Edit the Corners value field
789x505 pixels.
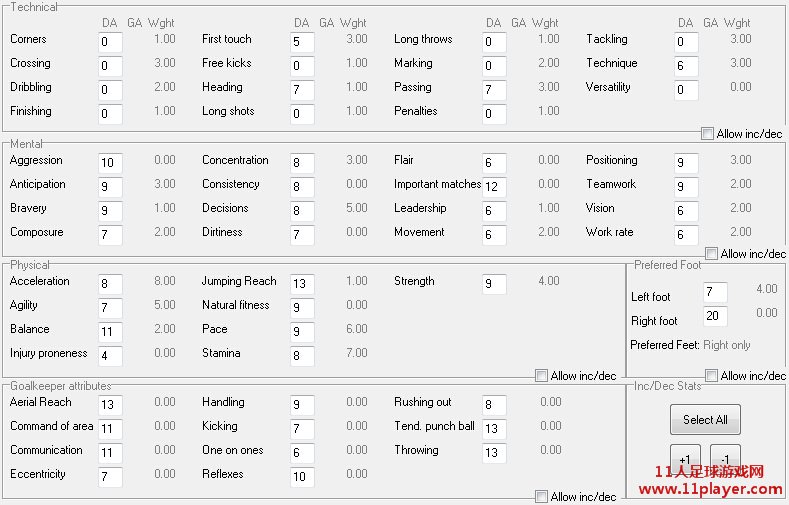110,42
